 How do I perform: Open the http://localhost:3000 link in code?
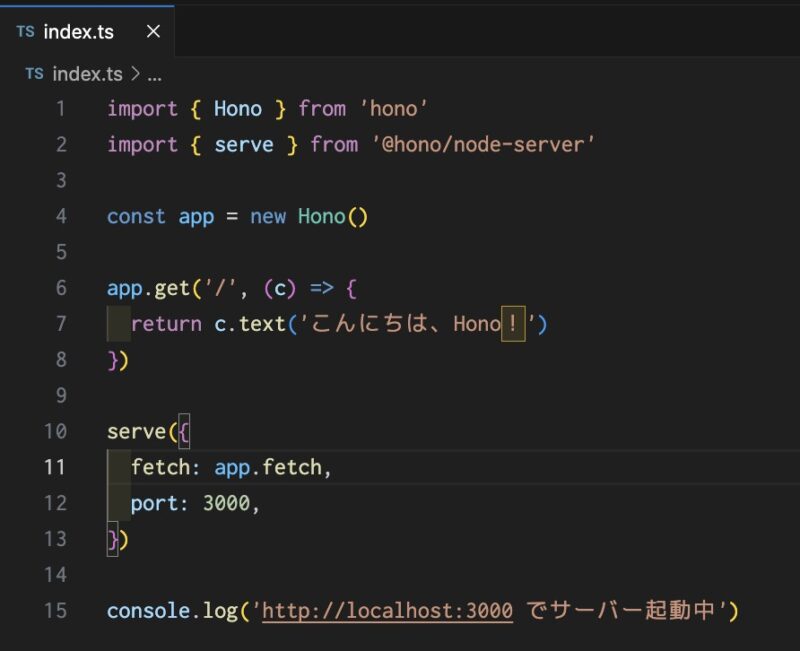pos(387,611)
